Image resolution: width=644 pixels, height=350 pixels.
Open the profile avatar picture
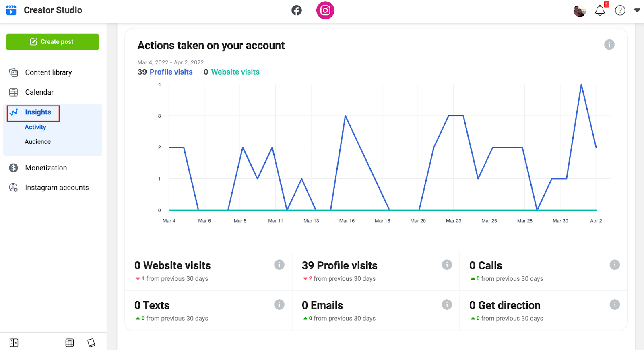pyautogui.click(x=580, y=11)
